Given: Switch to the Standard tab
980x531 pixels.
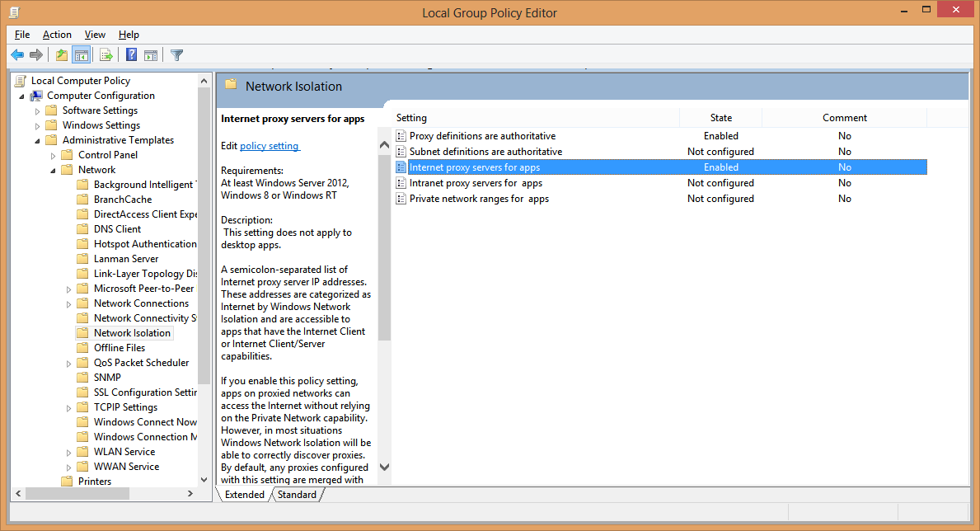Looking at the screenshot, I should (x=297, y=495).
